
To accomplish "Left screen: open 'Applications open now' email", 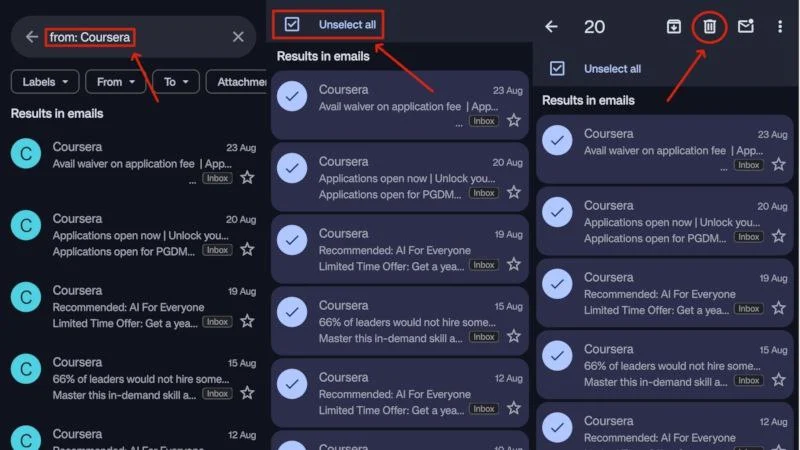I will coord(133,234).
